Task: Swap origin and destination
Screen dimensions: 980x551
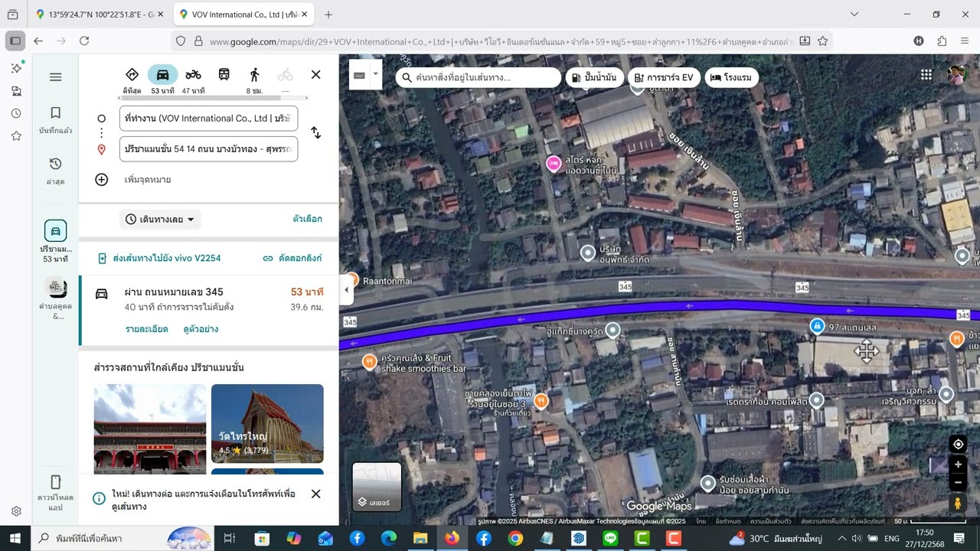Action: pyautogui.click(x=315, y=133)
